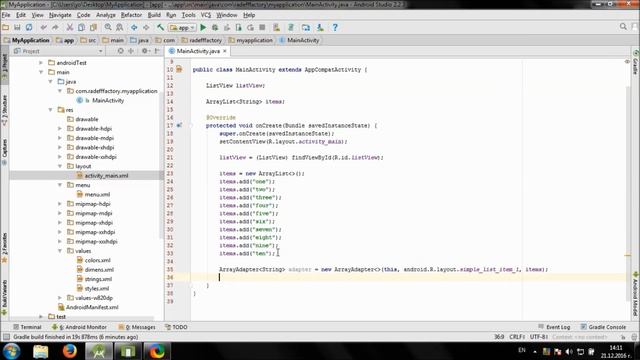Expand the androidTest folder

click(x=41, y=63)
